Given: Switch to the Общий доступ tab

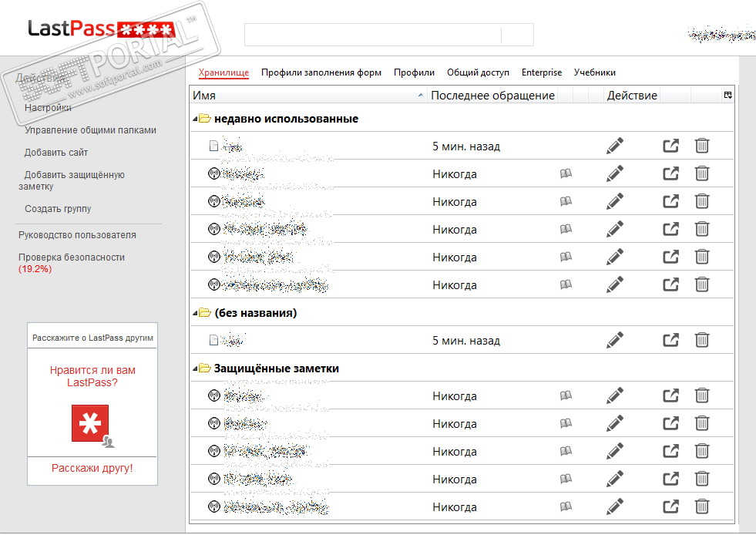Looking at the screenshot, I should pos(478,72).
